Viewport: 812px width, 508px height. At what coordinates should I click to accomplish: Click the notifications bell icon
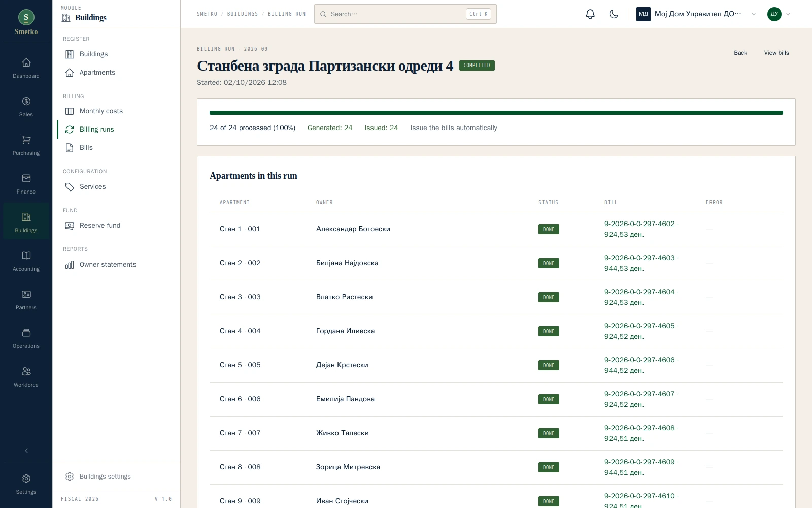point(590,14)
